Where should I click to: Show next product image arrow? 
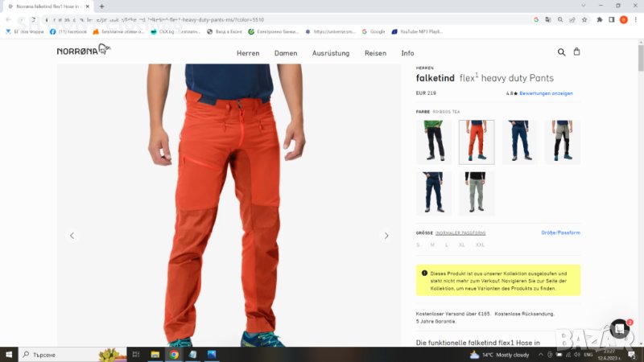[x=386, y=236]
